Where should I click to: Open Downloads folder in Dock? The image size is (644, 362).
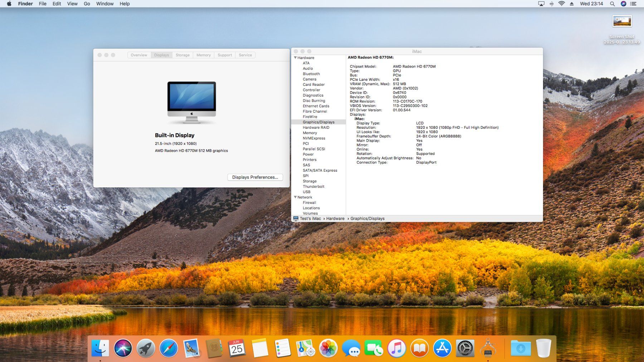click(x=521, y=348)
